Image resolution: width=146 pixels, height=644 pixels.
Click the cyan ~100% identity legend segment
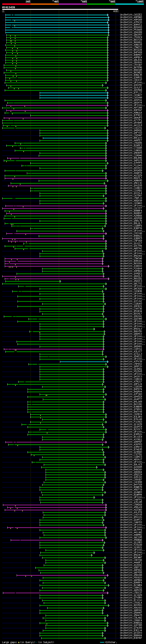pyautogui.click(x=130, y=4)
